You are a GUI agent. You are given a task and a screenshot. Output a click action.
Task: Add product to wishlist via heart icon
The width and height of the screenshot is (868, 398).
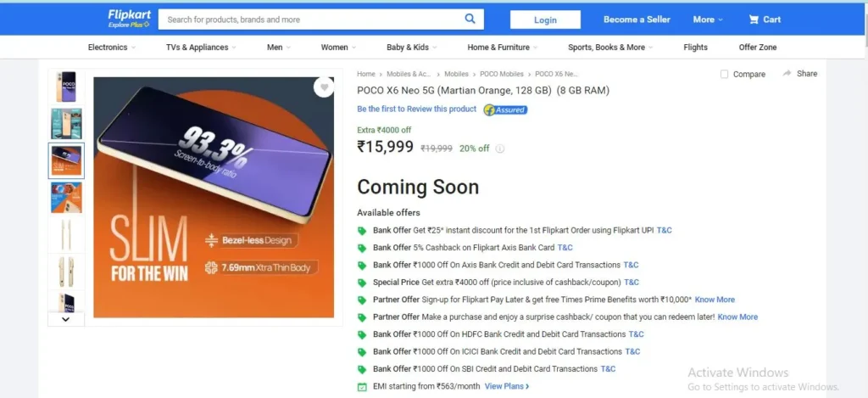[x=324, y=87]
